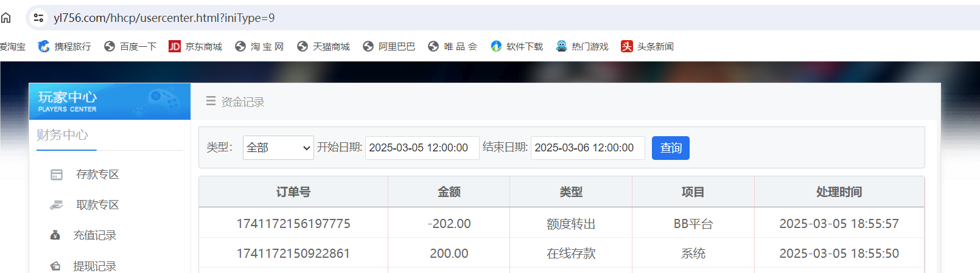Click the 类型 column header
This screenshot has height=273, width=980.
click(x=571, y=192)
